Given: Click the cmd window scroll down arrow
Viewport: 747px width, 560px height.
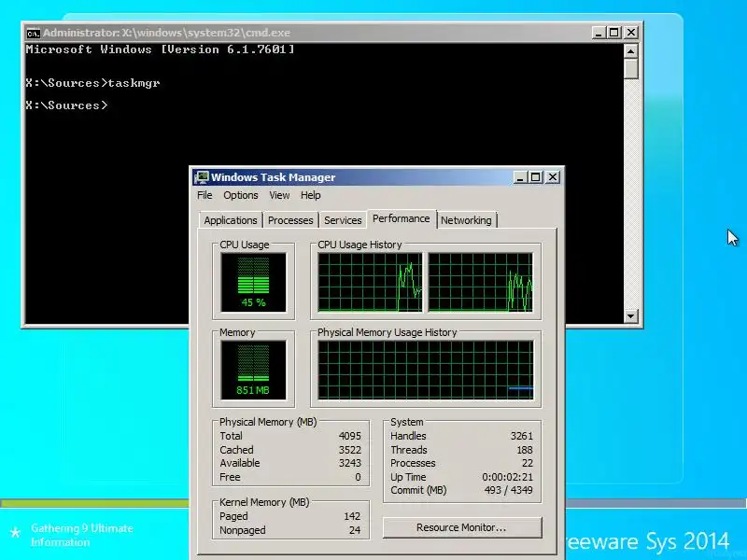Looking at the screenshot, I should [631, 315].
